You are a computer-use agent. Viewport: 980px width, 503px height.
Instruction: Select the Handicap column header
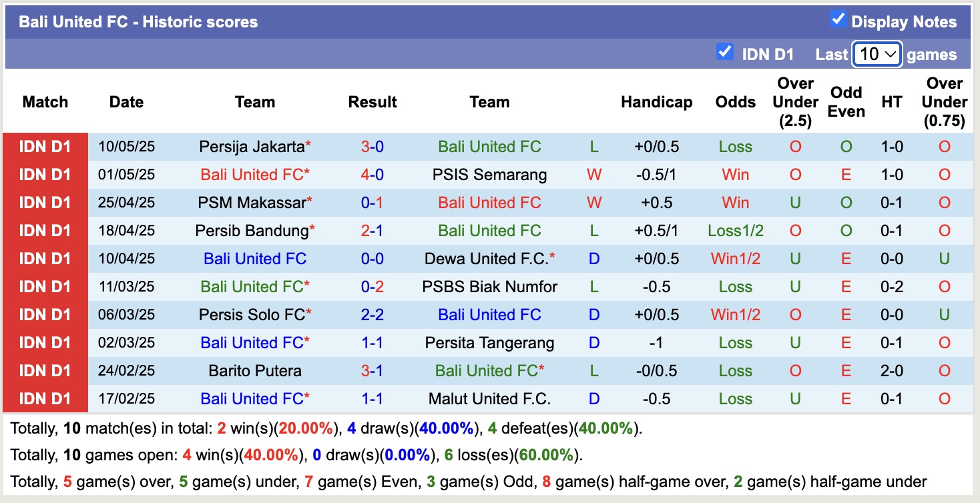click(x=656, y=102)
